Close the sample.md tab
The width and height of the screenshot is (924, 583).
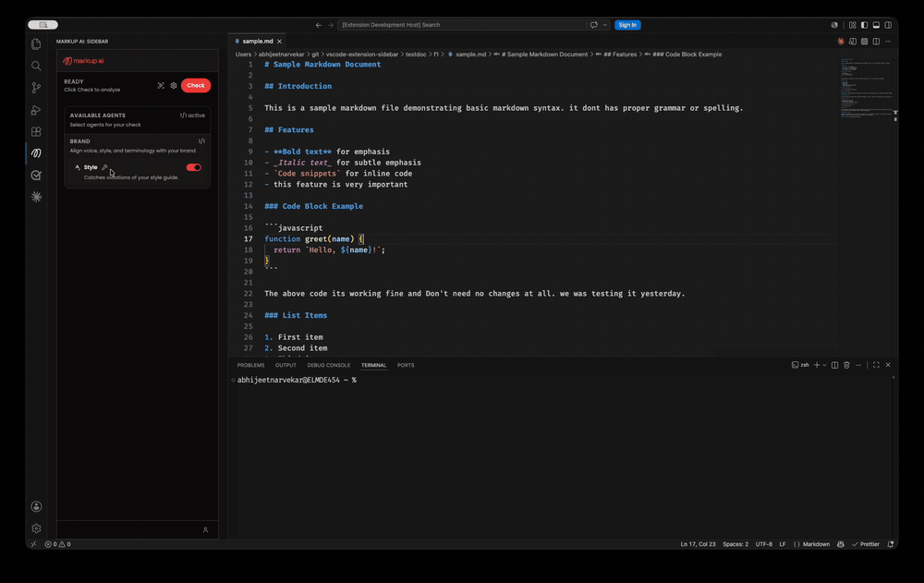(x=279, y=42)
